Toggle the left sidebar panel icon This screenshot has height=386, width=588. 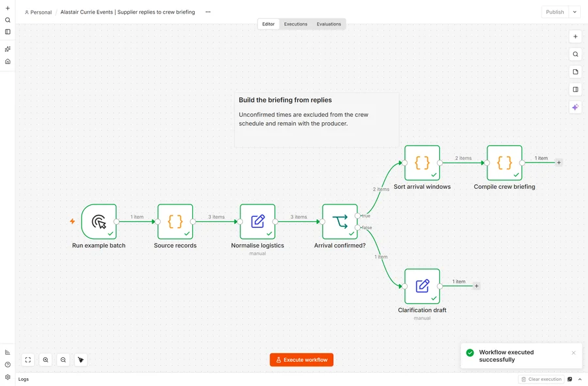coord(7,32)
